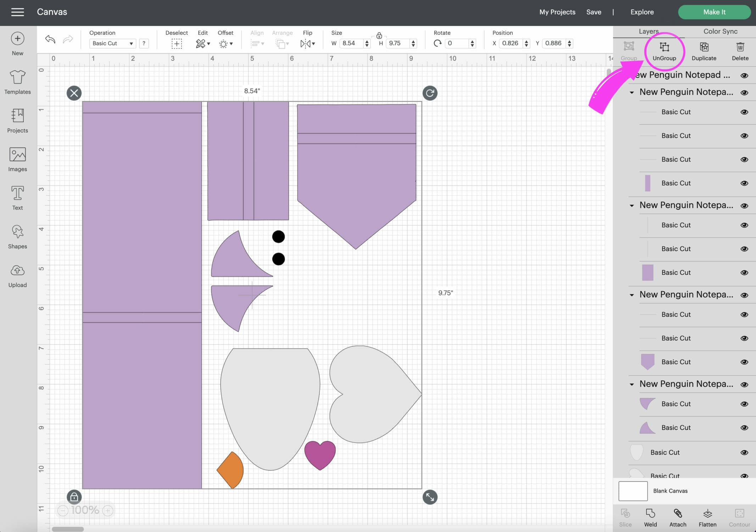This screenshot has width=756, height=532.
Task: Click the UnGroup icon in Layers panel
Action: (x=664, y=48)
